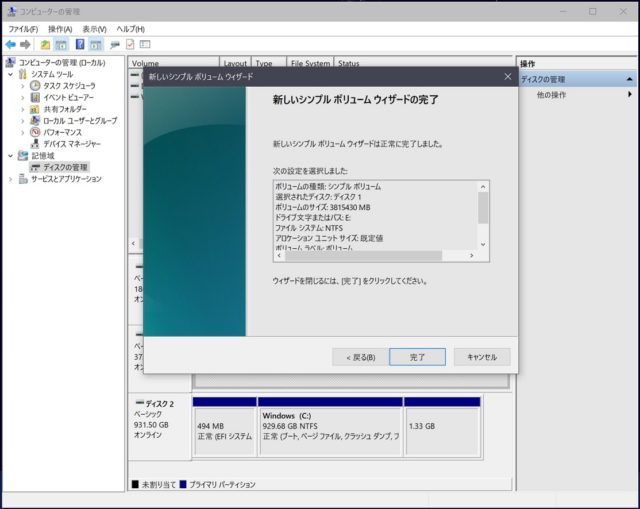
Task: Open the ヘルプ(H) menu
Action: pos(131,29)
